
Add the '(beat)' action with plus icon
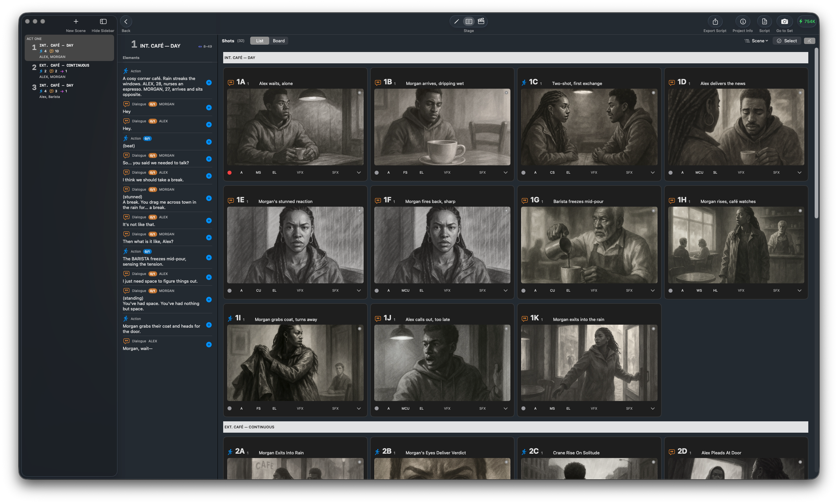coord(209,142)
